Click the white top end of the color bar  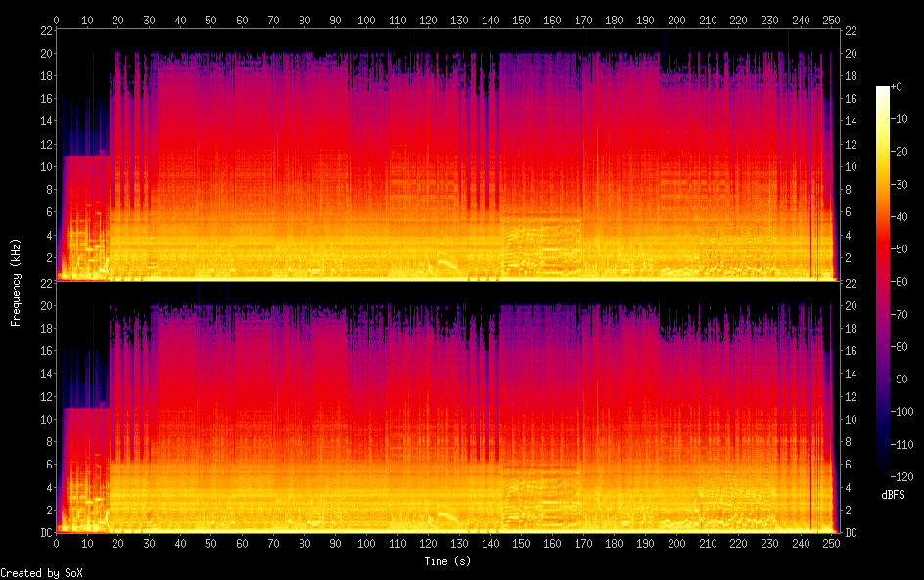[x=883, y=89]
